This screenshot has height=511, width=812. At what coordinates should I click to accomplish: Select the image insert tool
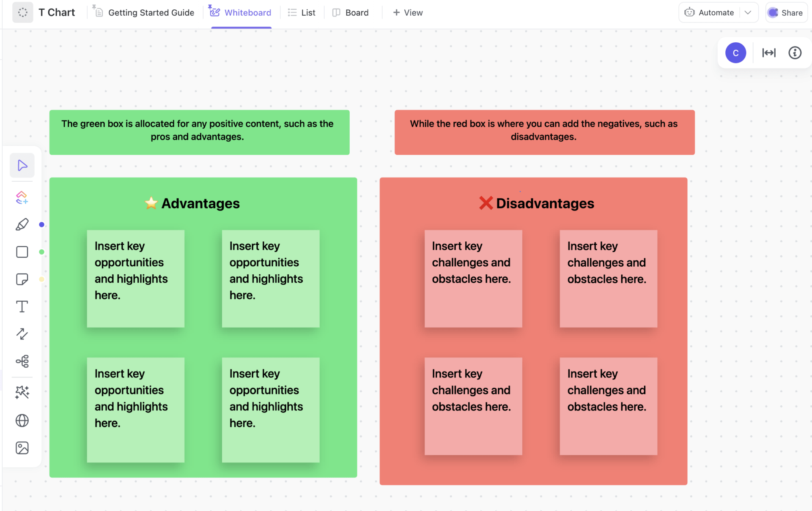click(x=22, y=448)
